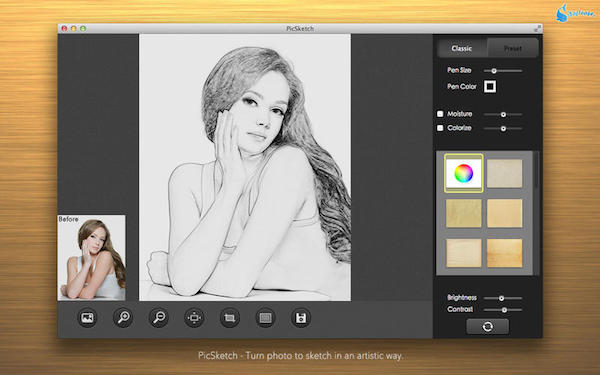Enable the Moisture checkbox
Screen dimensions: 600x375
440,114
